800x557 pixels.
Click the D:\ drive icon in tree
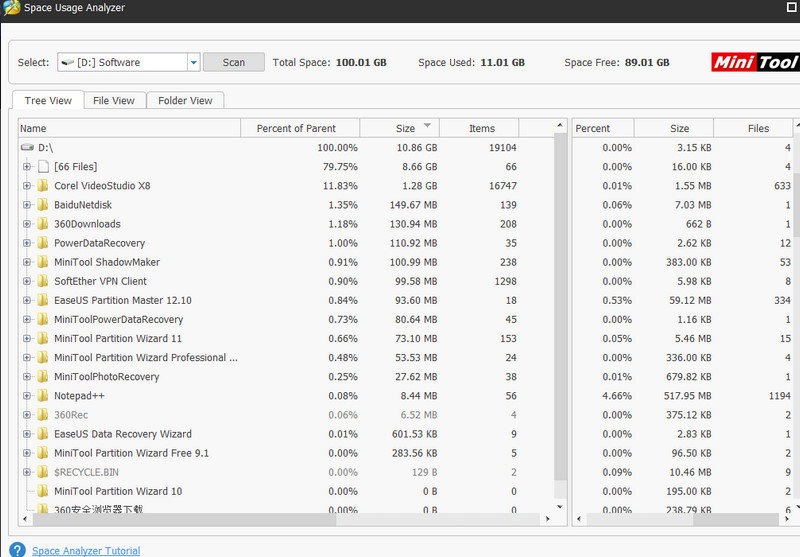point(27,147)
